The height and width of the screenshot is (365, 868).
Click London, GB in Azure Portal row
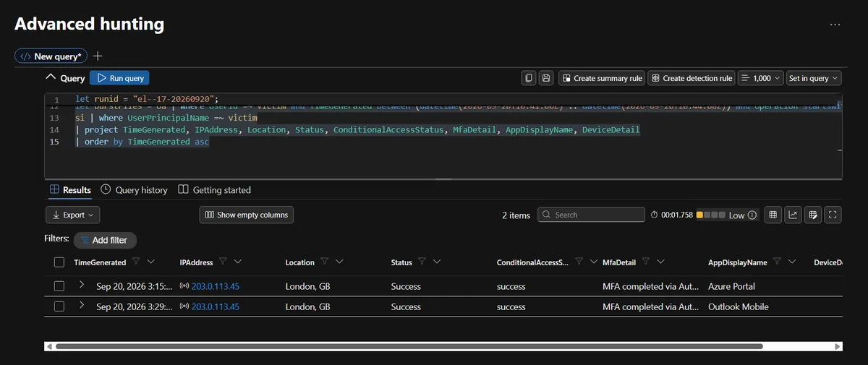308,286
